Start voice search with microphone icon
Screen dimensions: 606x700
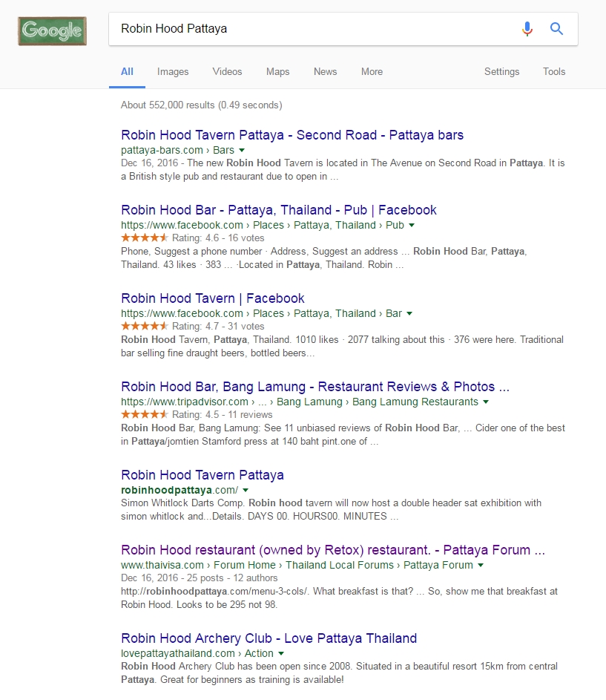(527, 29)
